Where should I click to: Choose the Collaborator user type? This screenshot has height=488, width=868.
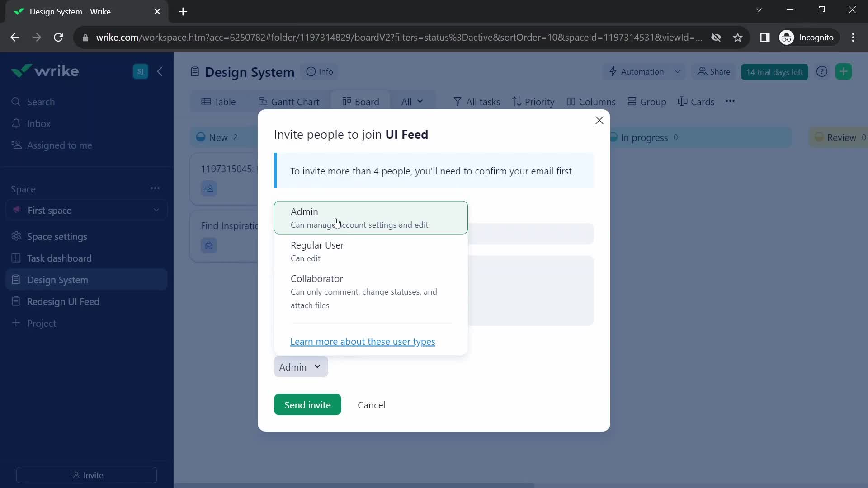(371, 291)
